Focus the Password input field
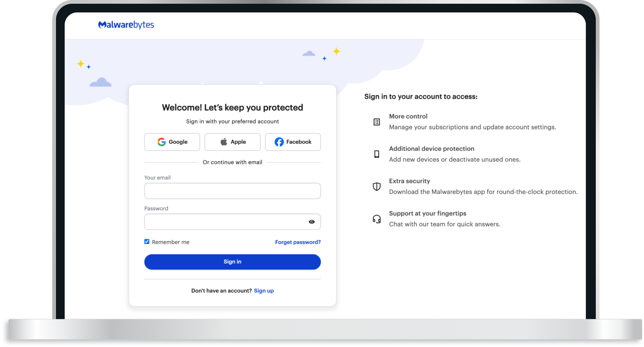Image resolution: width=644 pixels, height=347 pixels. click(232, 222)
